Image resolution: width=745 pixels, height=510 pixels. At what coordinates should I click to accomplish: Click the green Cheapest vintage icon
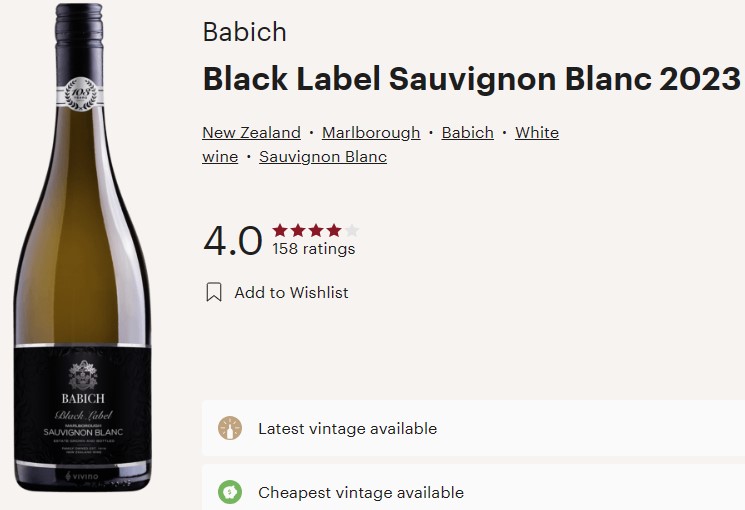(230, 492)
